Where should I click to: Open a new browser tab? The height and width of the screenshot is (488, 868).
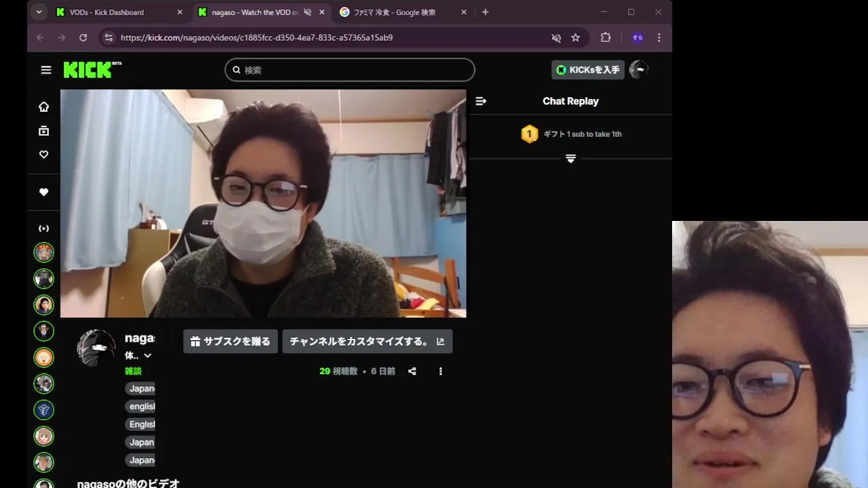(x=485, y=12)
